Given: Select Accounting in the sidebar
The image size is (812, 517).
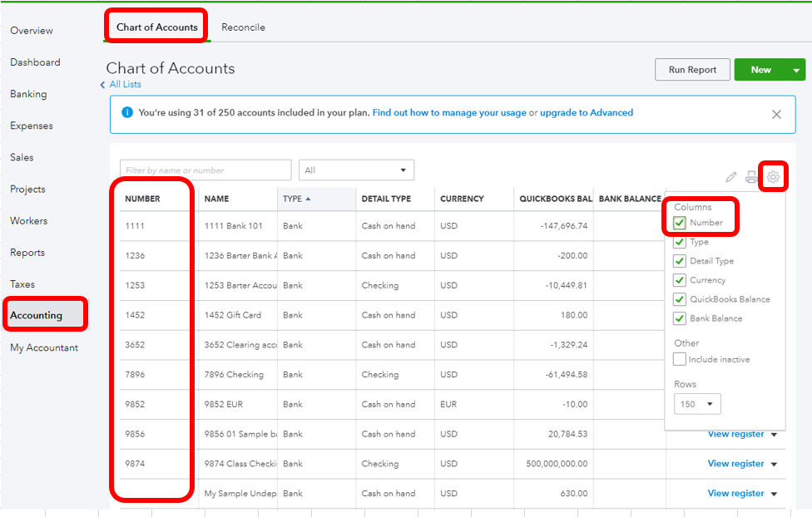Looking at the screenshot, I should pos(37,315).
